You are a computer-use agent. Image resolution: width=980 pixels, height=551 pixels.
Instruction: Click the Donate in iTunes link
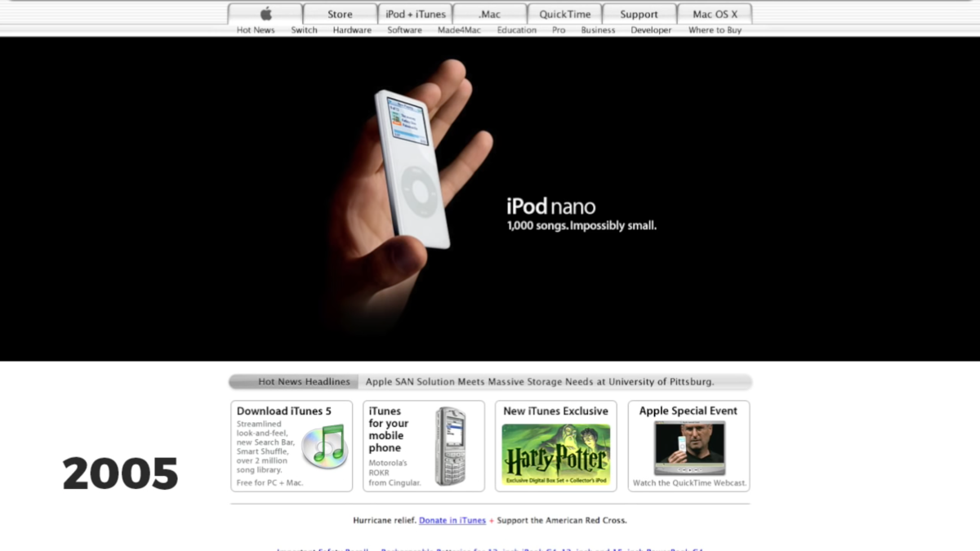[452, 520]
